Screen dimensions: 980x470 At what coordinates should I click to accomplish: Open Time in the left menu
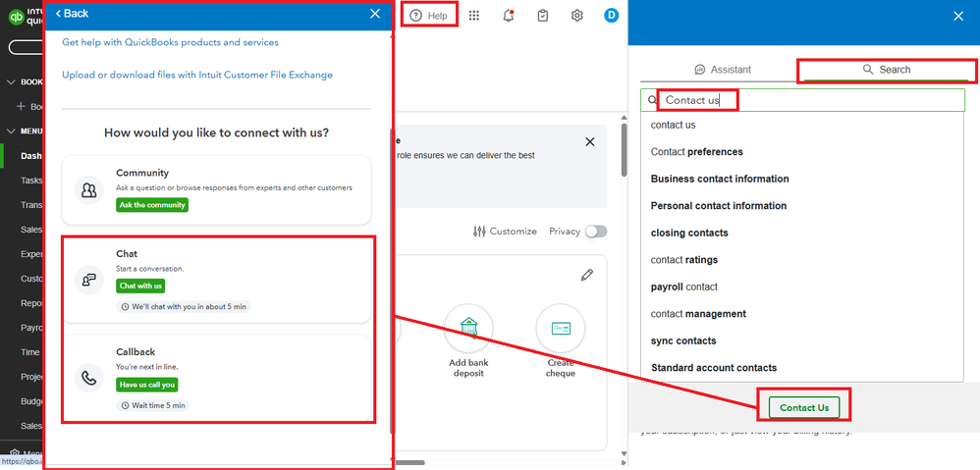click(30, 352)
